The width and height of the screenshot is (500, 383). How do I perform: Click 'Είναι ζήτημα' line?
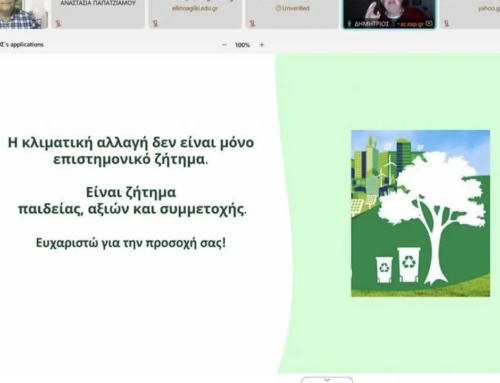pos(131,193)
